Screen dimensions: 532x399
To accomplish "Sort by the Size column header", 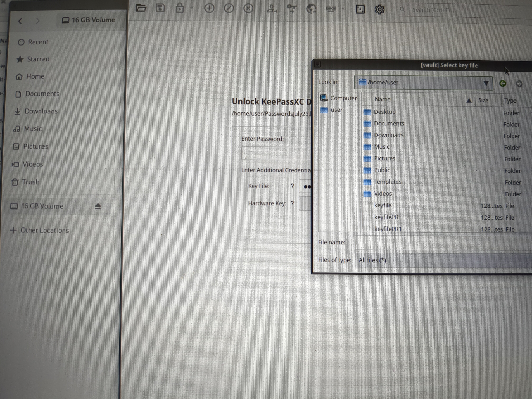I will 488,100.
